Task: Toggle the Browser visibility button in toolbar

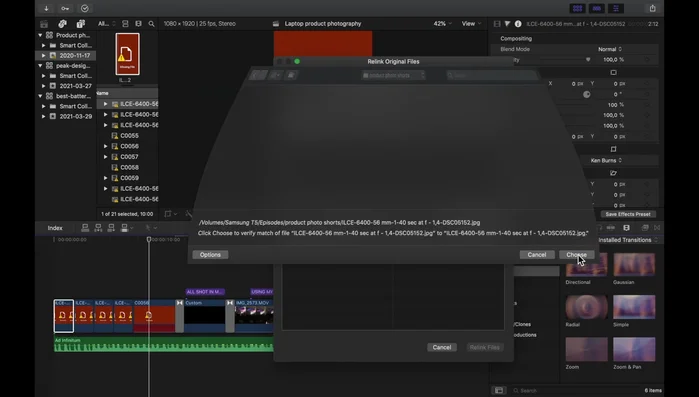Action: 577,8
